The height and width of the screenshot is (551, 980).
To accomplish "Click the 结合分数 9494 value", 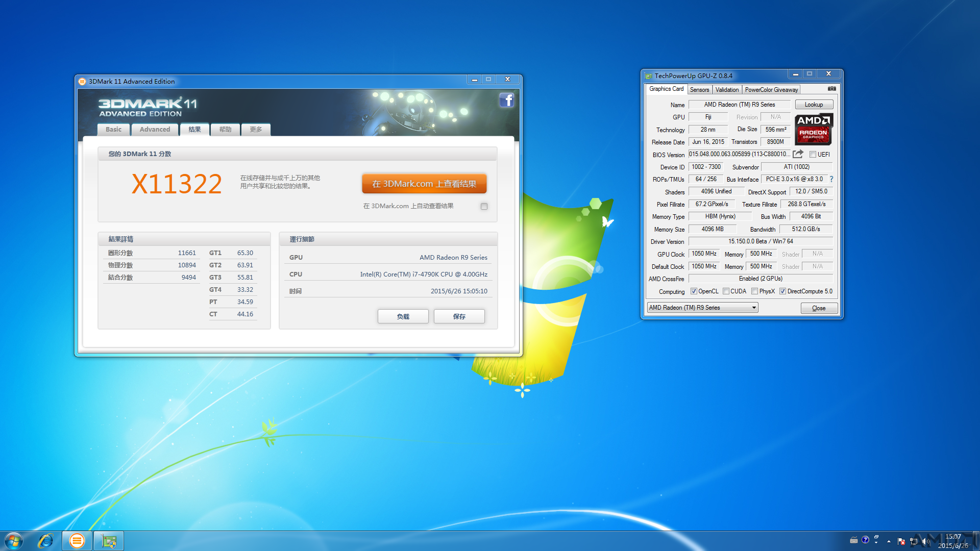I will coord(189,278).
